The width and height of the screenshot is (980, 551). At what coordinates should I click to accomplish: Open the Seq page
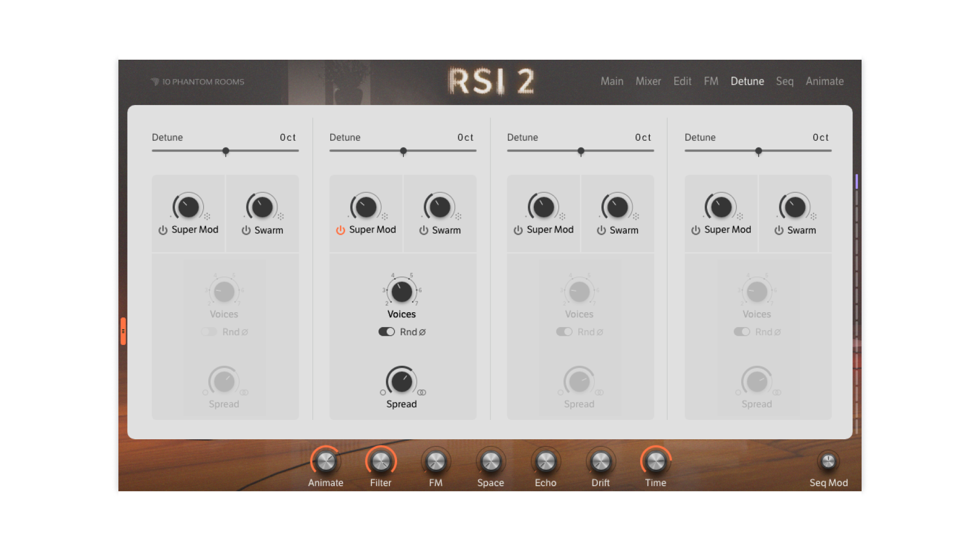tap(785, 81)
